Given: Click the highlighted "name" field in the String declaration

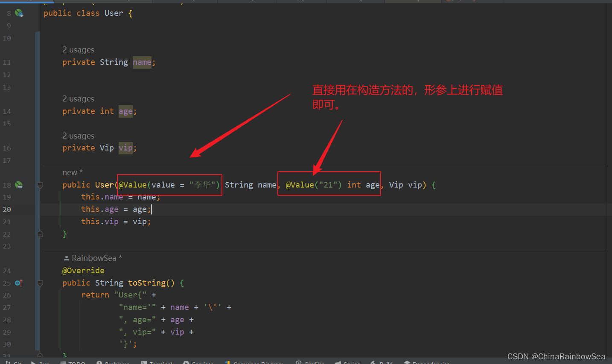Looking at the screenshot, I should pyautogui.click(x=142, y=62).
